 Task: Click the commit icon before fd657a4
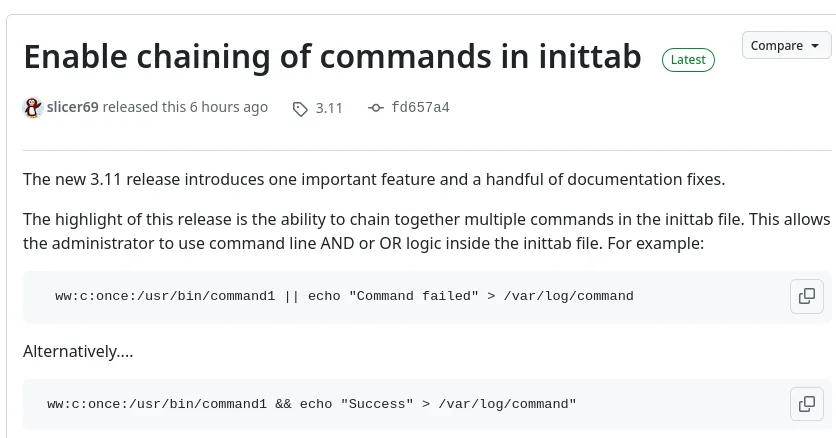tap(375, 108)
